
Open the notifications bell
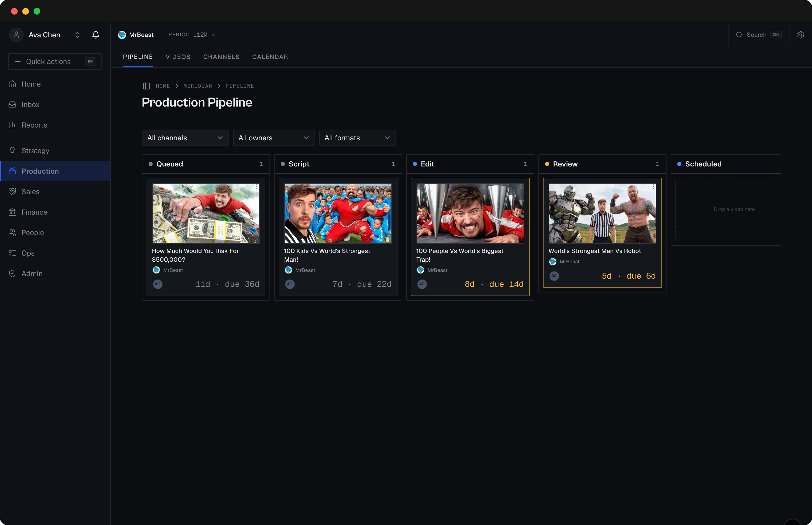[x=96, y=35]
